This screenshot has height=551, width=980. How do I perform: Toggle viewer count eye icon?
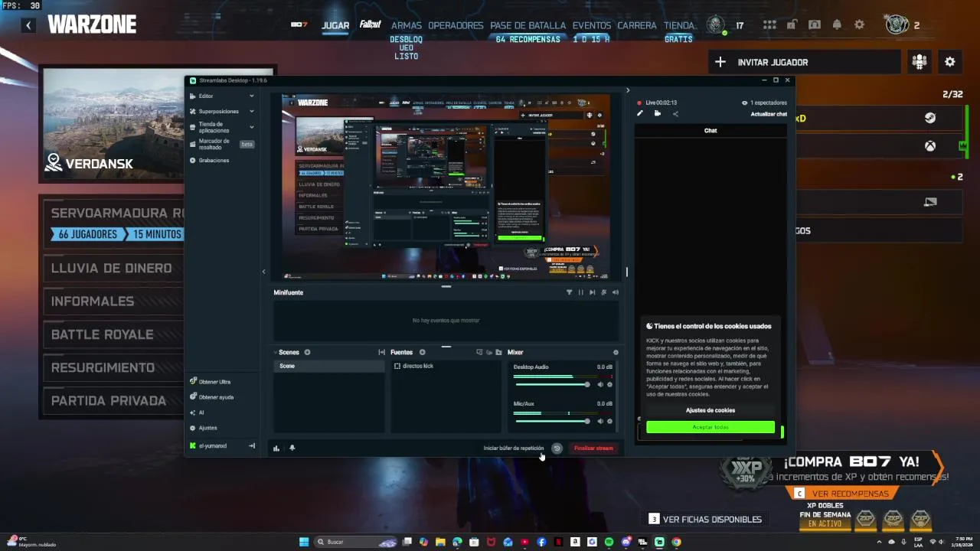coord(744,103)
